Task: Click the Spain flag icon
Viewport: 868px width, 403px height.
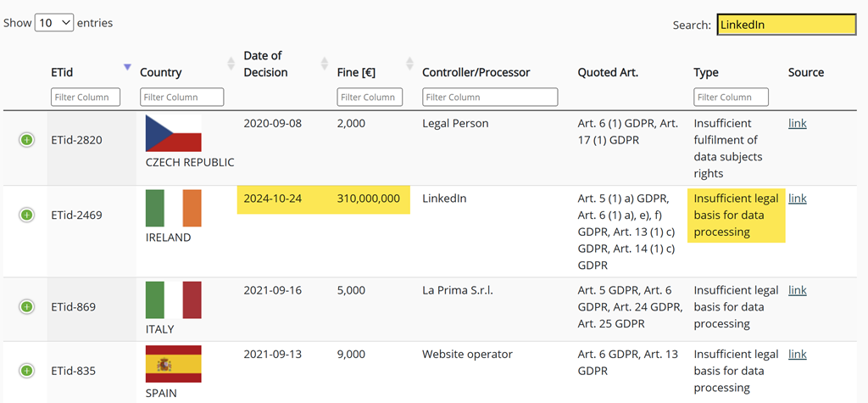Action: [x=173, y=364]
